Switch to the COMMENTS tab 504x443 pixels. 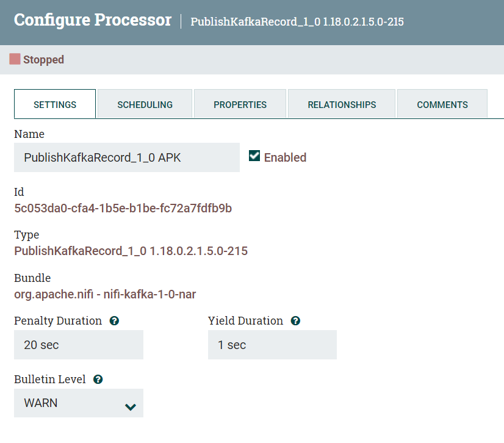coord(442,104)
